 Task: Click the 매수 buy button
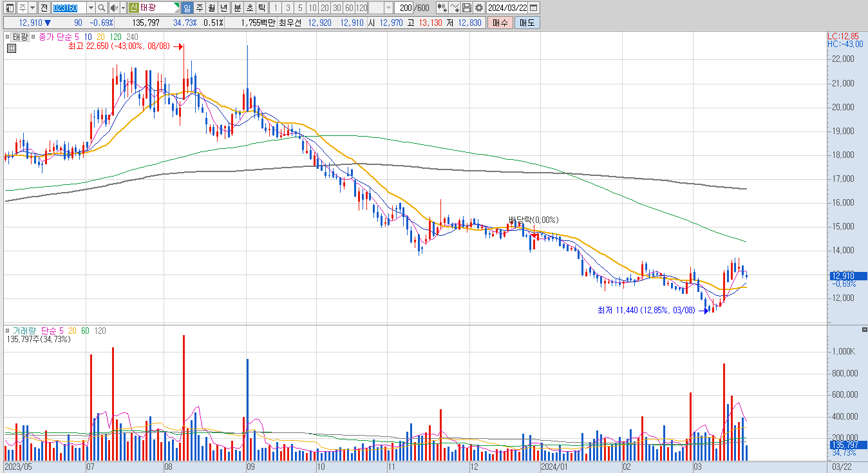(x=500, y=23)
